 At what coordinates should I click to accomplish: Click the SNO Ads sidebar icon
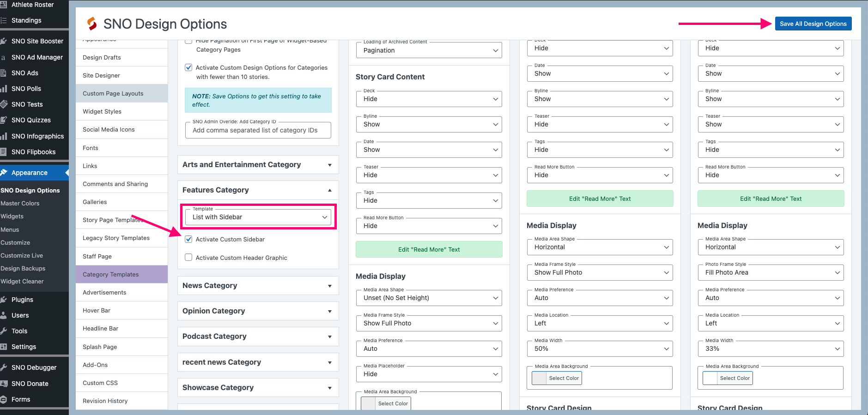(4, 73)
